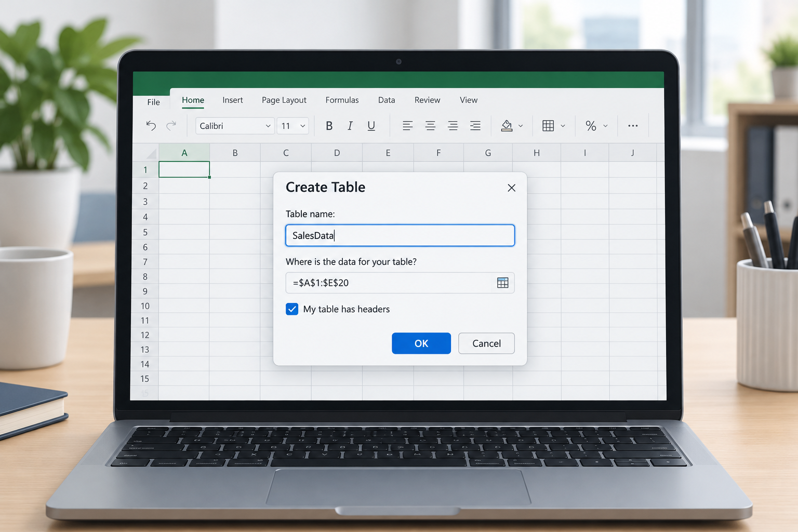This screenshot has height=532, width=798.
Task: Click the fill color bucket icon
Action: tap(507, 126)
